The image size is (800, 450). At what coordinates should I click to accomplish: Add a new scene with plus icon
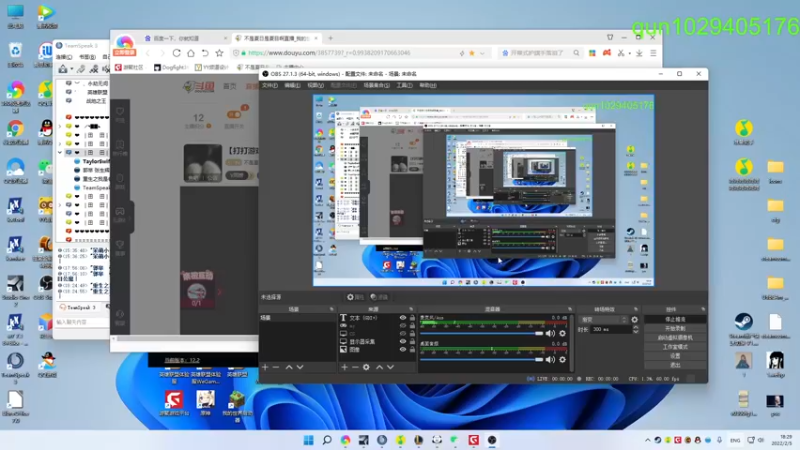[265, 367]
